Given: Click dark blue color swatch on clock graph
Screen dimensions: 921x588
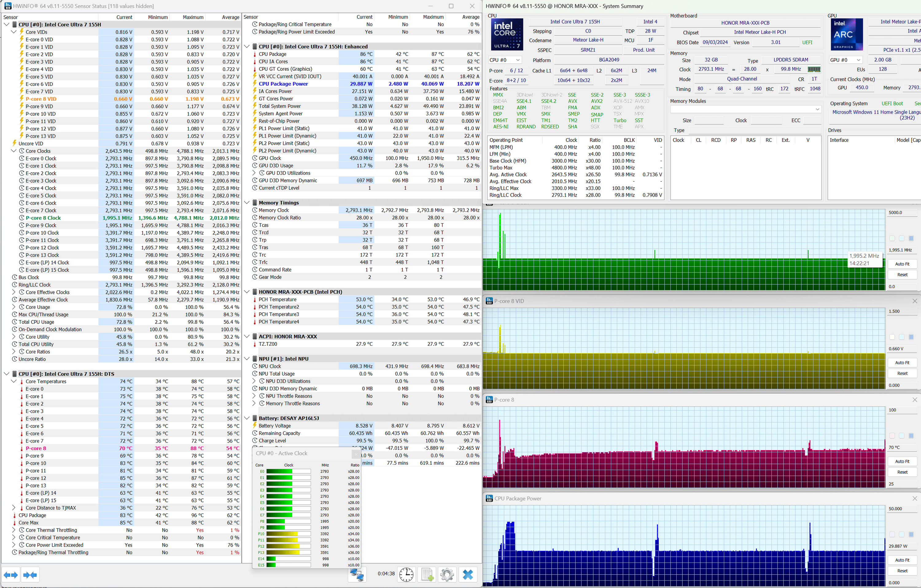Looking at the screenshot, I should [911, 238].
